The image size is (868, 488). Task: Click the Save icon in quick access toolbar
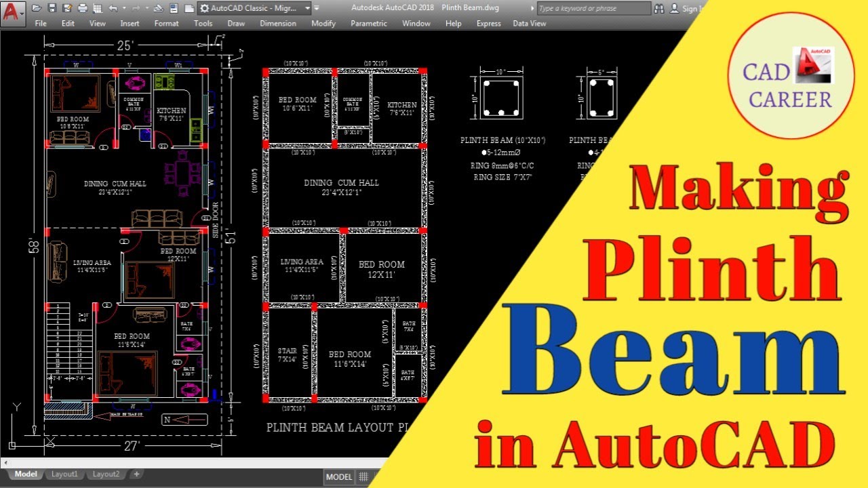52,8
